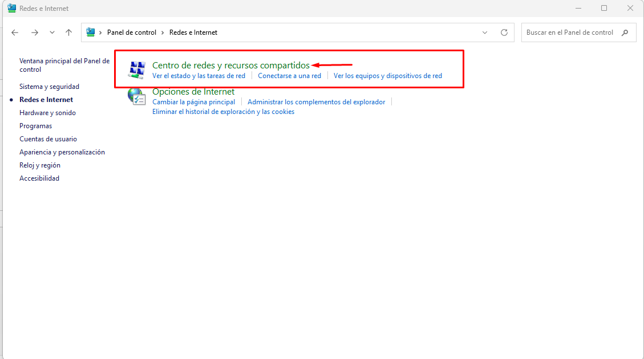Refresh the Control Panel view
This screenshot has height=359, width=644.
coord(504,32)
